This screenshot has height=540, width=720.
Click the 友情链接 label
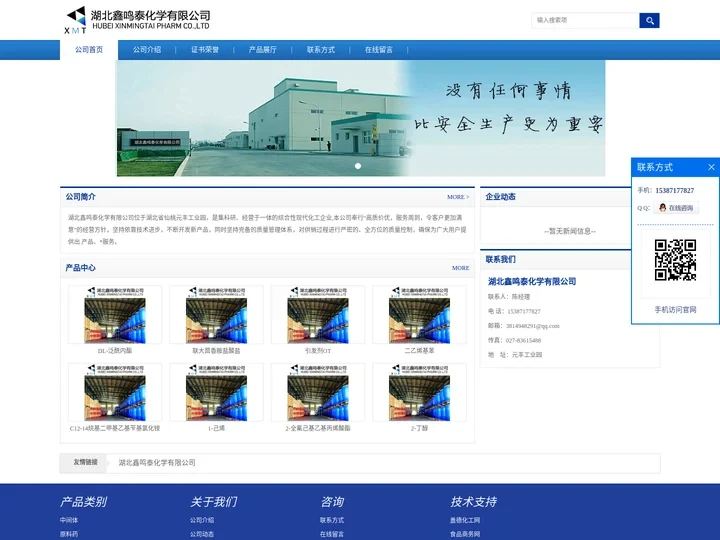click(85, 462)
